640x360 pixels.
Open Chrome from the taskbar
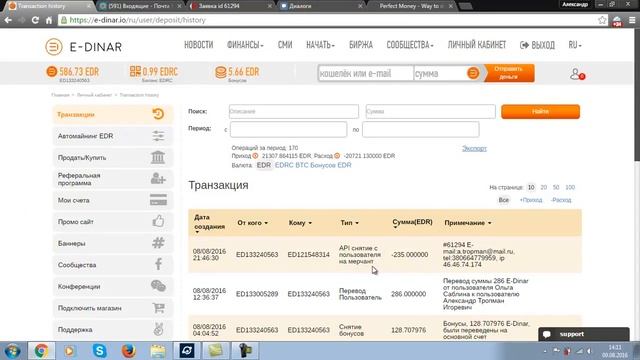[x=41, y=351]
